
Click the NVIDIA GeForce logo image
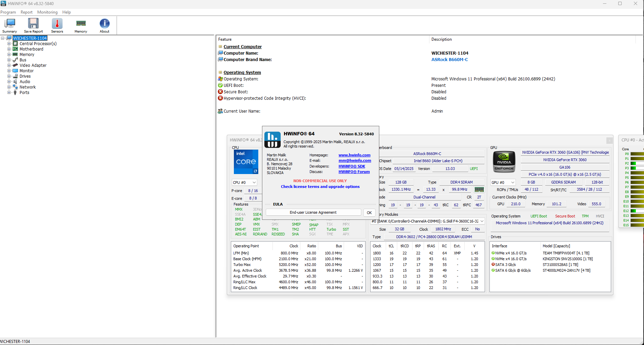coord(504,161)
